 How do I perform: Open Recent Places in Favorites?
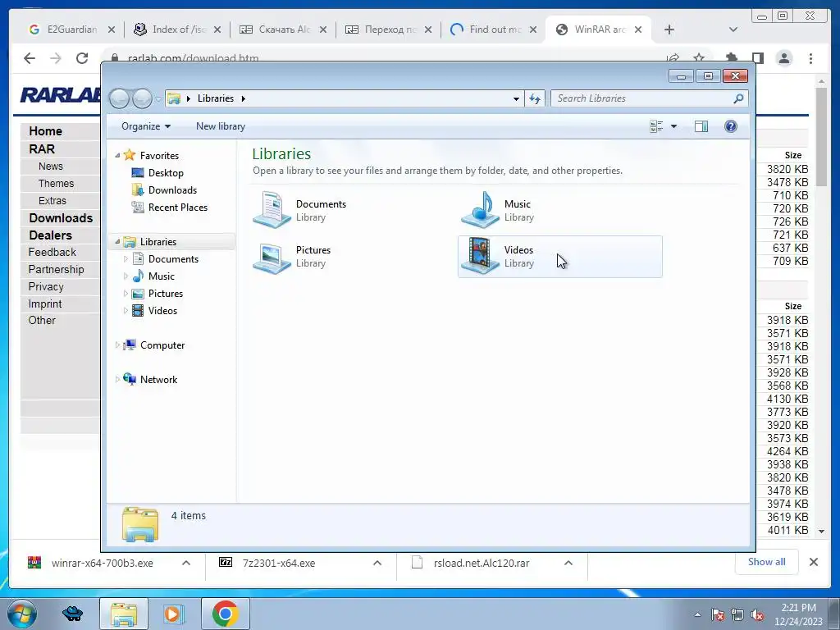(x=177, y=208)
